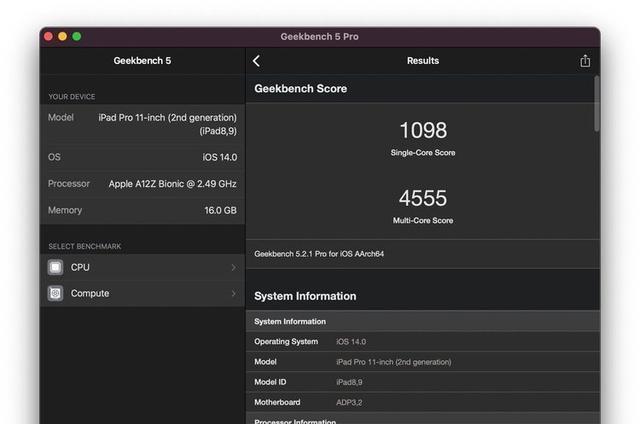The height and width of the screenshot is (424, 640).
Task: Click the 'Geekbench 5 Pro' window title
Action: 320,37
